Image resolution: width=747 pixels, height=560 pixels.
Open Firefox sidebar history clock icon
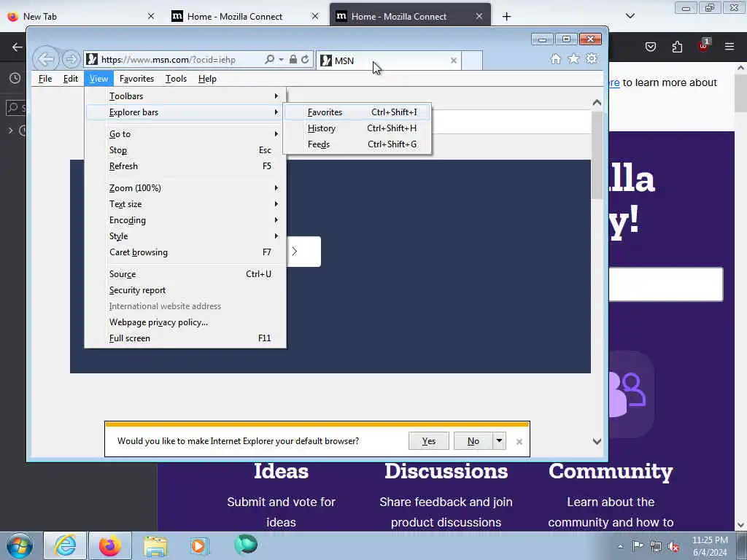[15, 78]
